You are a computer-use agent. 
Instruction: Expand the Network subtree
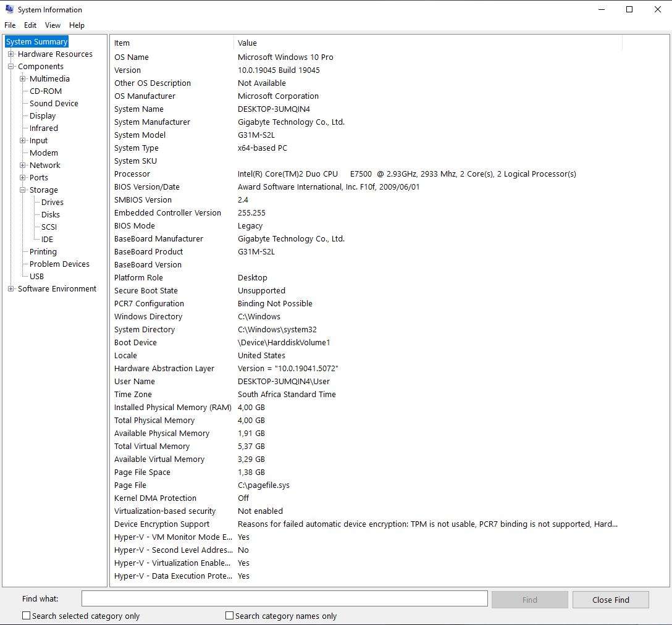(x=23, y=165)
